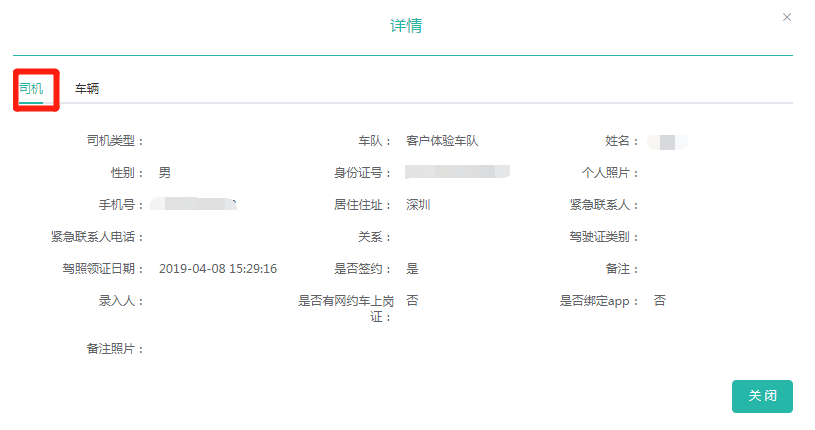Click the 紧急联系人电话 field label
The height and width of the screenshot is (430, 815).
click(x=98, y=237)
